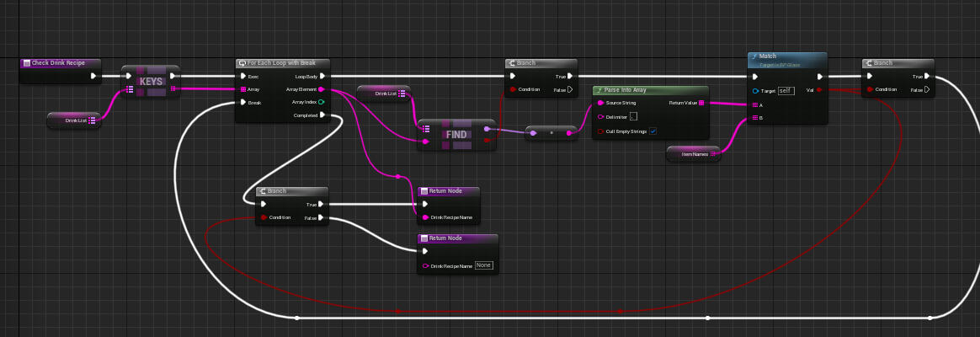
Task: Select the Drink List variable left of KEYS
Action: tap(76, 120)
